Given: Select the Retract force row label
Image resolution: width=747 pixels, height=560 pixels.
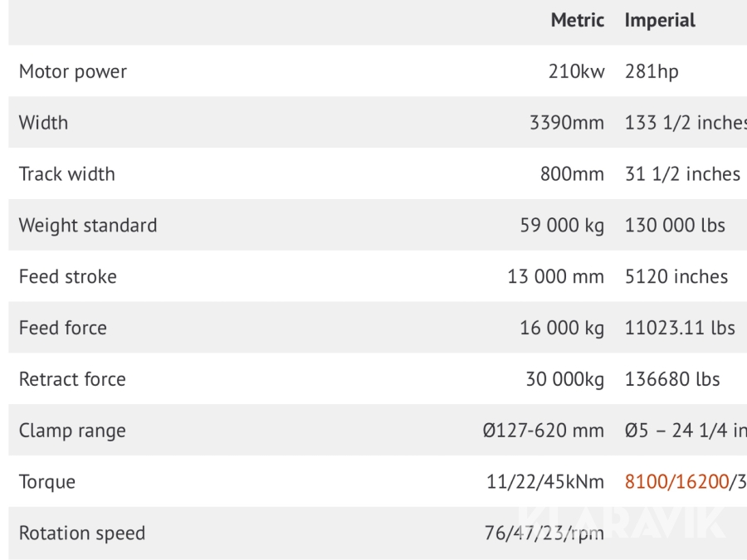Looking at the screenshot, I should pyautogui.click(x=72, y=380).
